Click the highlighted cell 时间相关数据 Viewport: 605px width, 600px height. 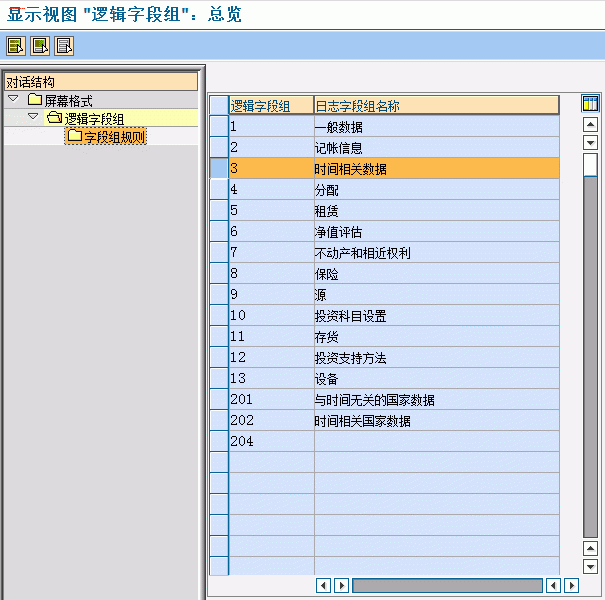tap(436, 168)
